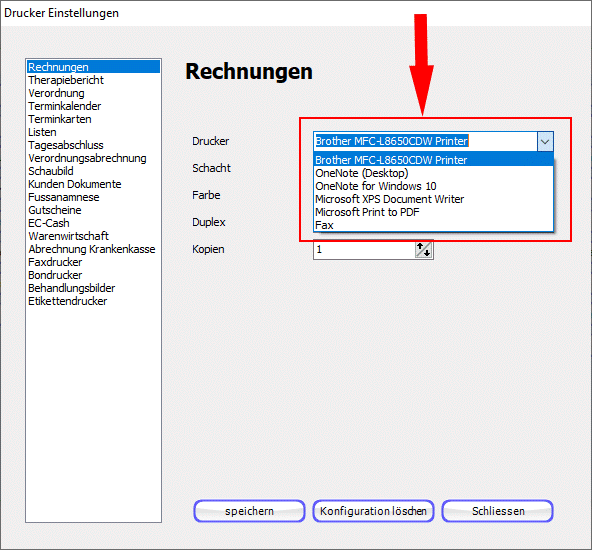Choose Brother MFC-L8650CDW Printer list option

[433, 160]
